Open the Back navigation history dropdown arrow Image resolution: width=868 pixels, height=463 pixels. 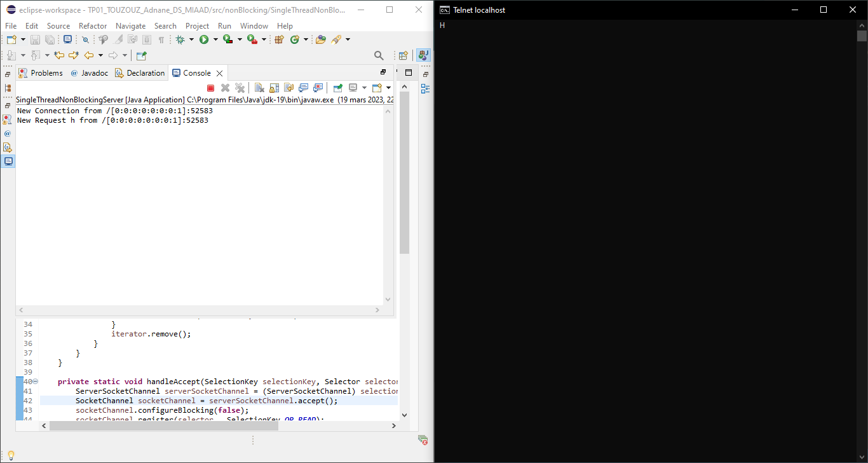[x=100, y=55]
